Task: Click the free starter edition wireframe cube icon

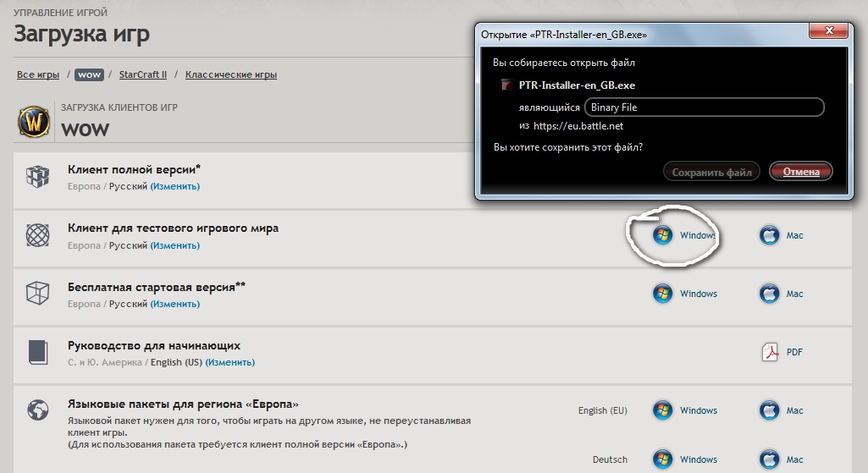Action: click(37, 294)
